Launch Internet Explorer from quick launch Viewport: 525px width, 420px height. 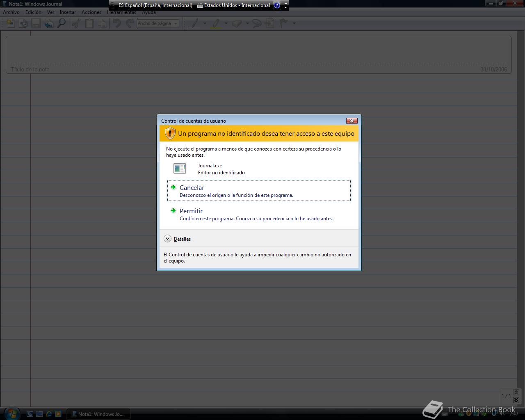click(x=49, y=414)
